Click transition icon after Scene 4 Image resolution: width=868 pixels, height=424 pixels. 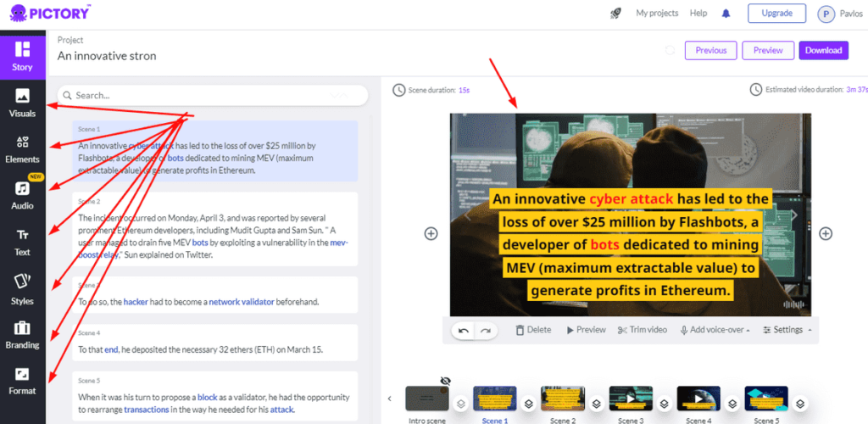tap(732, 404)
